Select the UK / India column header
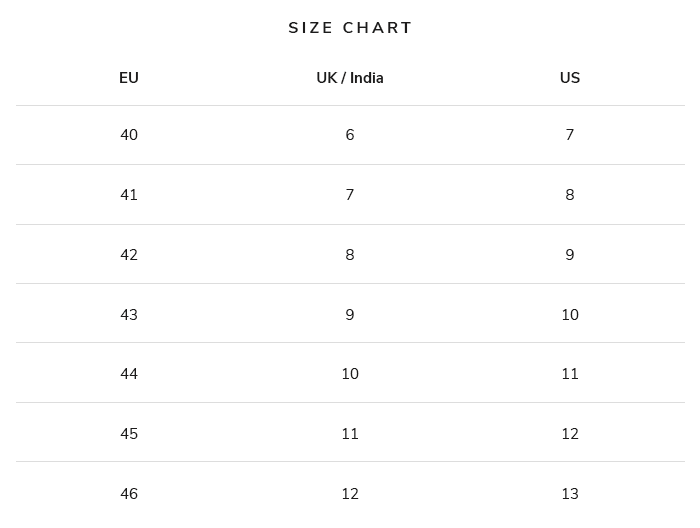This screenshot has width=700, height=528. click(350, 78)
